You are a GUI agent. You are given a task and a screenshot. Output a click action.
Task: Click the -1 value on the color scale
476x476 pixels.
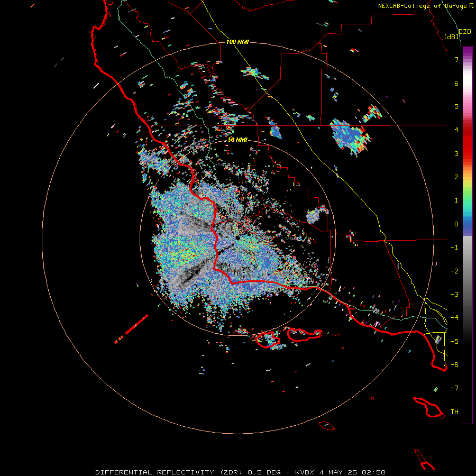[x=454, y=248]
